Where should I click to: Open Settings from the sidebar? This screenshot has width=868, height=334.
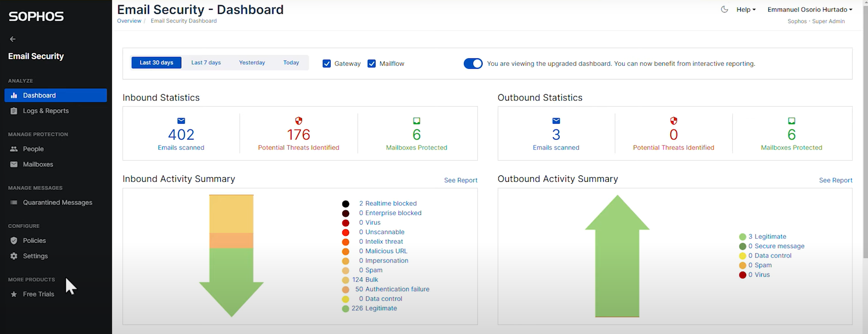(56, 256)
